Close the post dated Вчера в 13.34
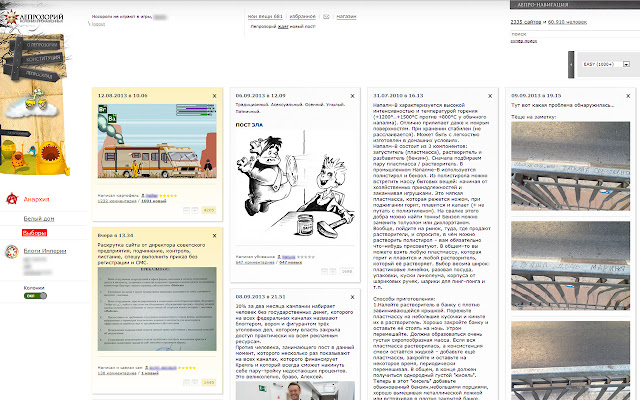Image resolution: width=640 pixels, height=400 pixels. 215,236
